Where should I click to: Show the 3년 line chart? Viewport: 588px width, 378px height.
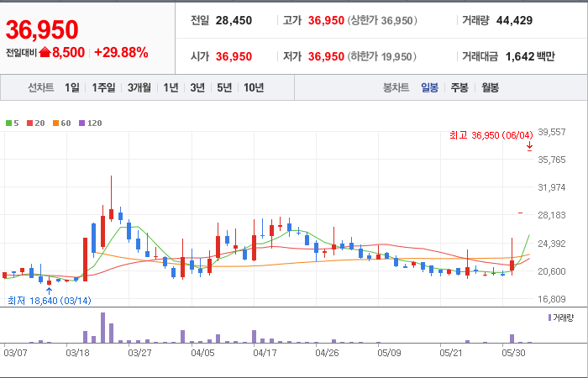[x=197, y=87]
